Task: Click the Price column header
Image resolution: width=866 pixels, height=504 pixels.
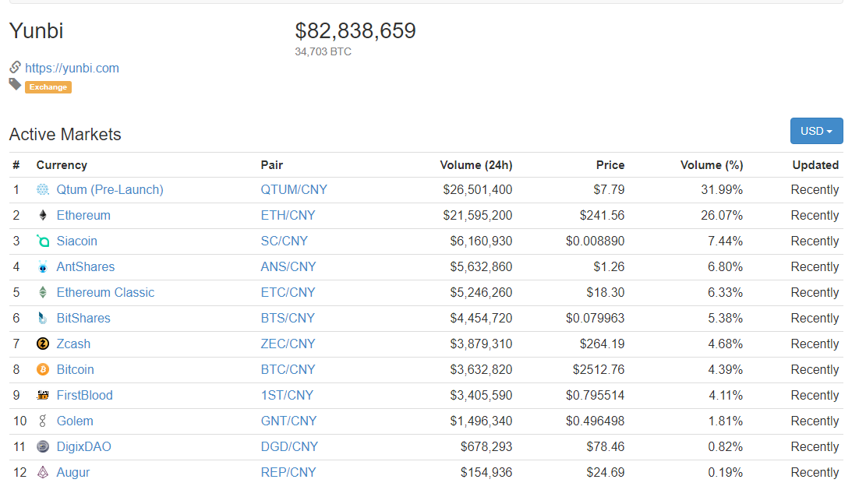Action: pos(610,165)
